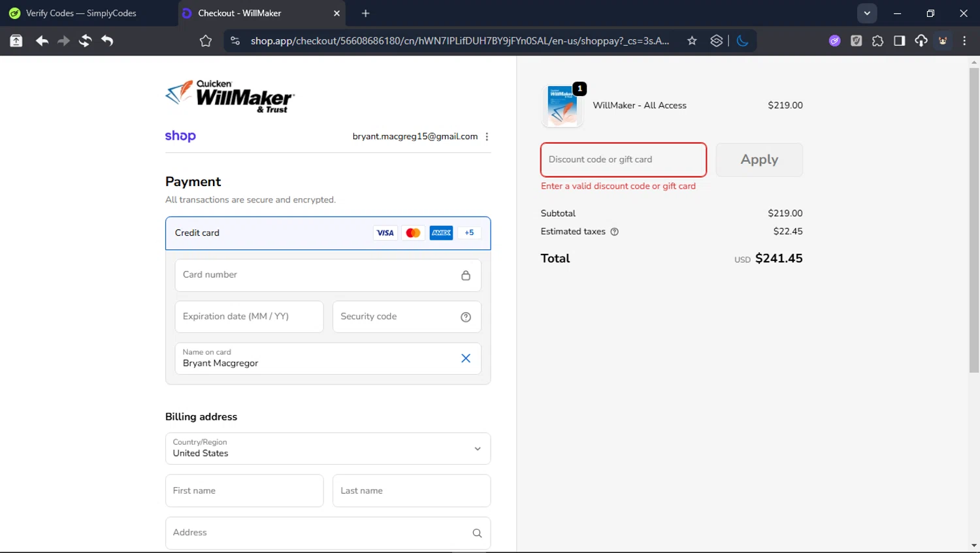Go back to previous page
This screenshot has height=553, width=980.
tap(42, 40)
